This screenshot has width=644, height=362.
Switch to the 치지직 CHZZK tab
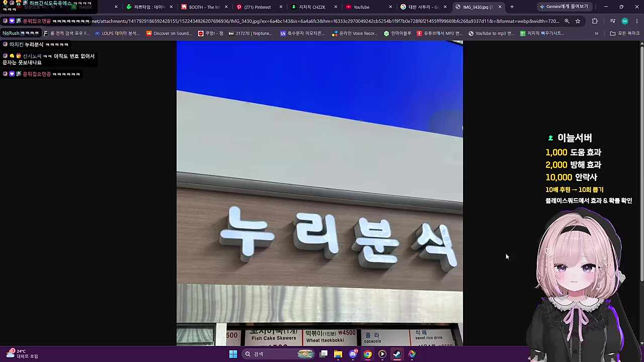click(x=312, y=7)
